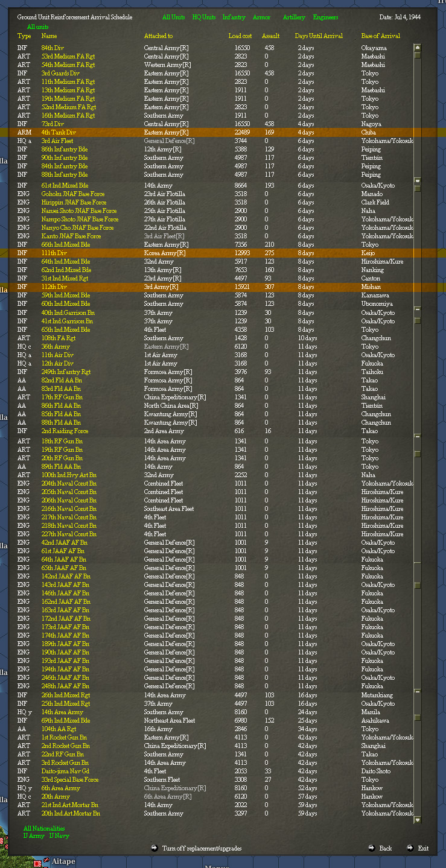Filter list to Infantry units

234,17
